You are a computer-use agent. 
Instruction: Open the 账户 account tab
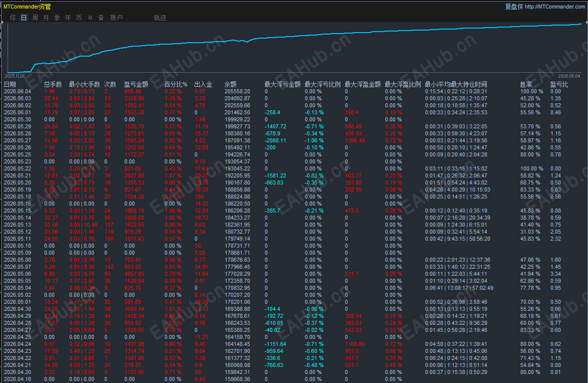pyautogui.click(x=116, y=18)
